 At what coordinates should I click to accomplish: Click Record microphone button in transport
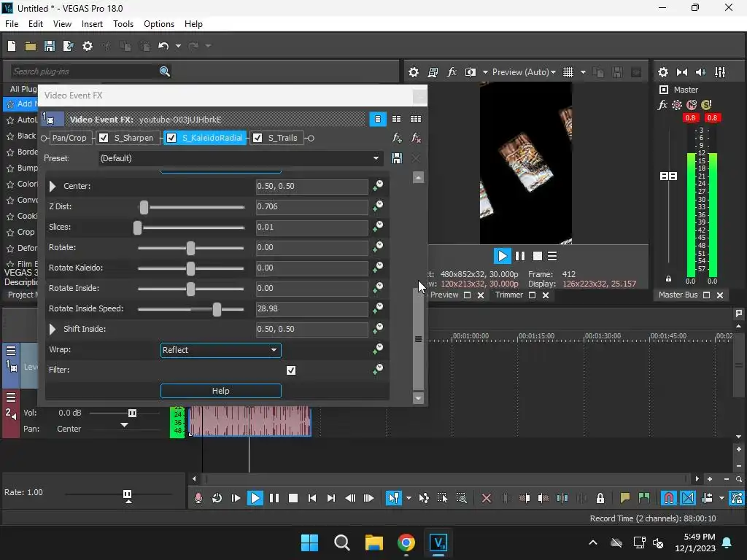point(198,498)
